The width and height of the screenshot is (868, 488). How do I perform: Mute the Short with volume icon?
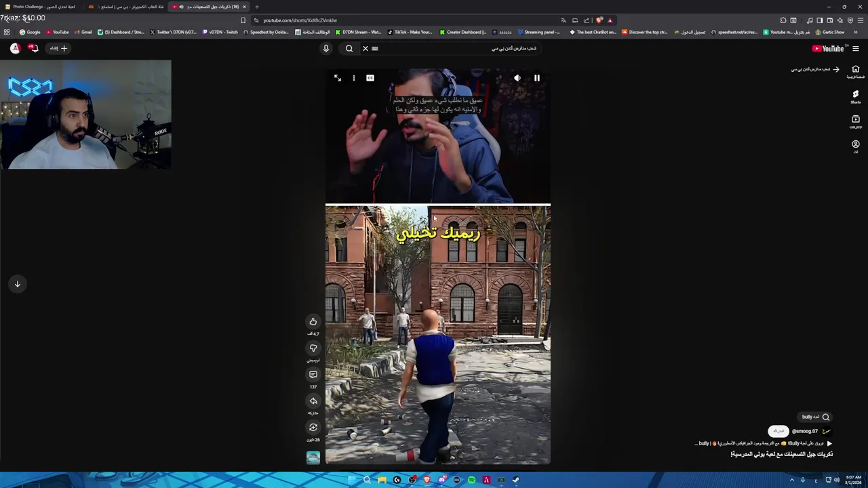[517, 78]
